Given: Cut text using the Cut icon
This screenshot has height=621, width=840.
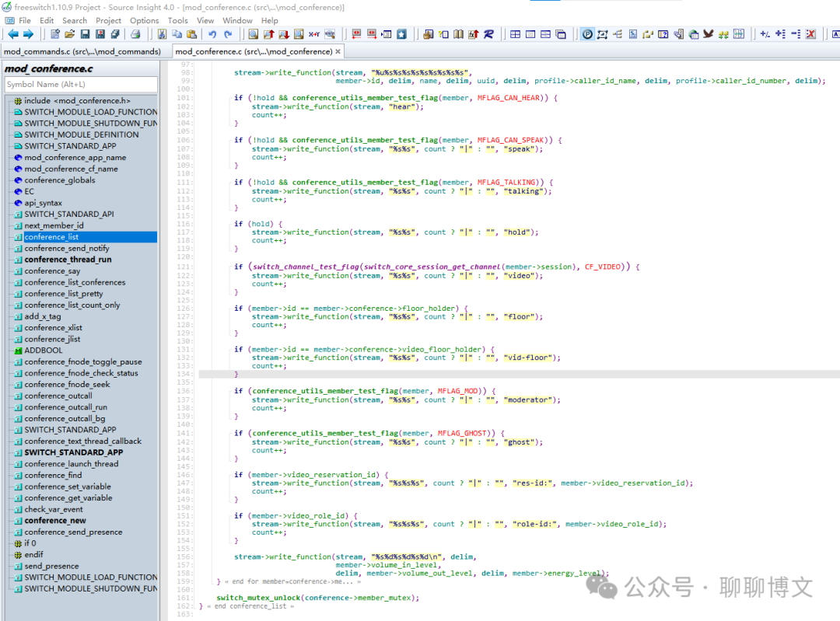Looking at the screenshot, I should pyautogui.click(x=162, y=33).
